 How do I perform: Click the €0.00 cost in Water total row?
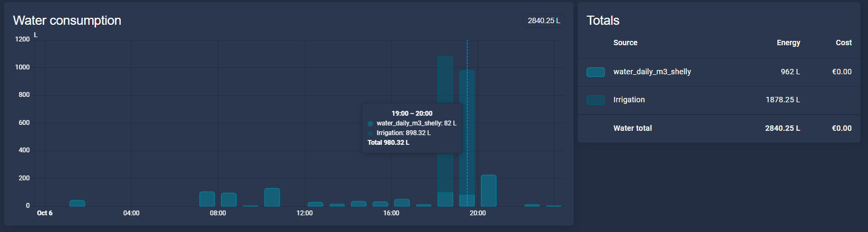(842, 128)
